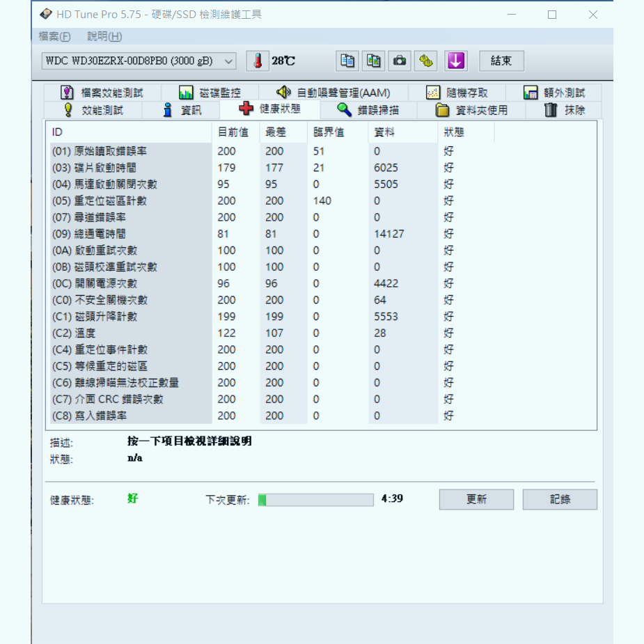644x644 pixels.
Task: Click the 下次更新 progress bar
Action: click(315, 499)
